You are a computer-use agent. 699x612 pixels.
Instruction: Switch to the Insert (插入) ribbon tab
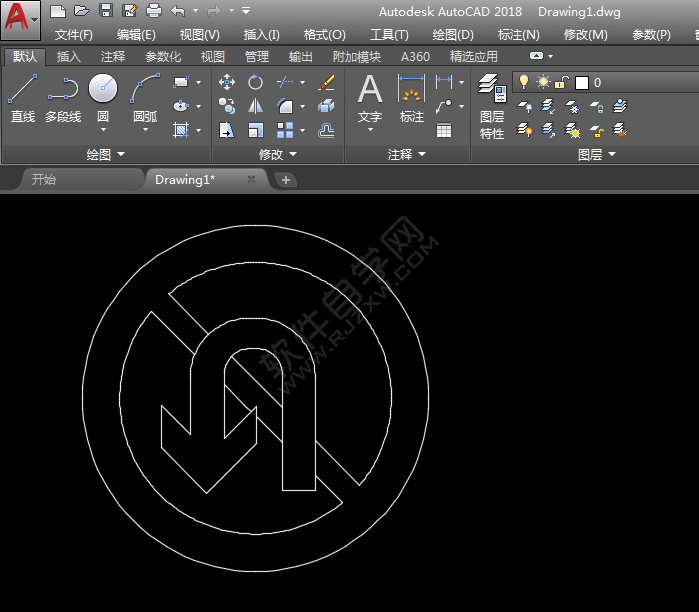point(69,57)
